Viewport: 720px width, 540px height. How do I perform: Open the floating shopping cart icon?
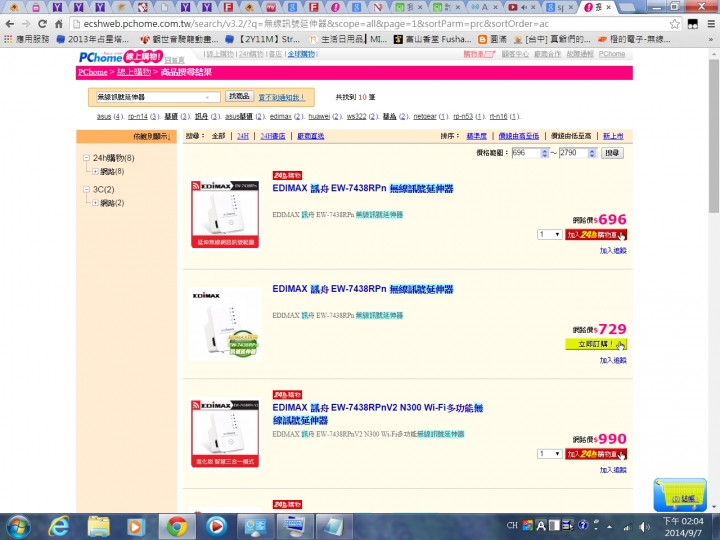coord(680,495)
